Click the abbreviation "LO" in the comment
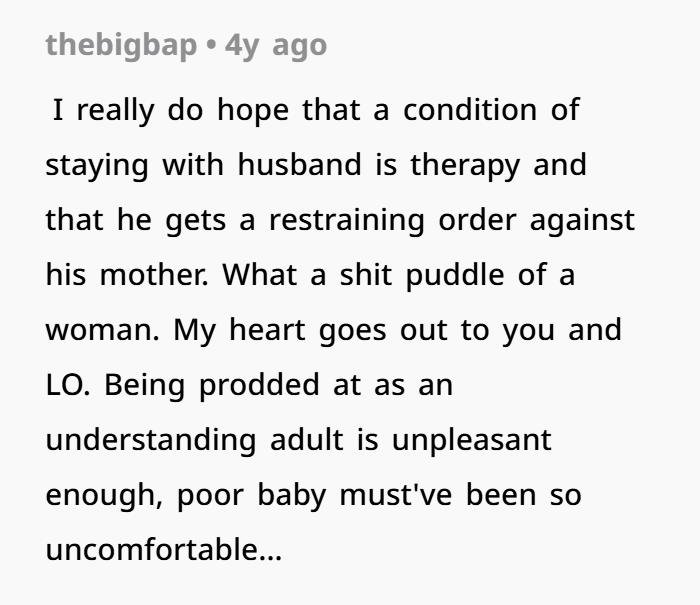 64,385
